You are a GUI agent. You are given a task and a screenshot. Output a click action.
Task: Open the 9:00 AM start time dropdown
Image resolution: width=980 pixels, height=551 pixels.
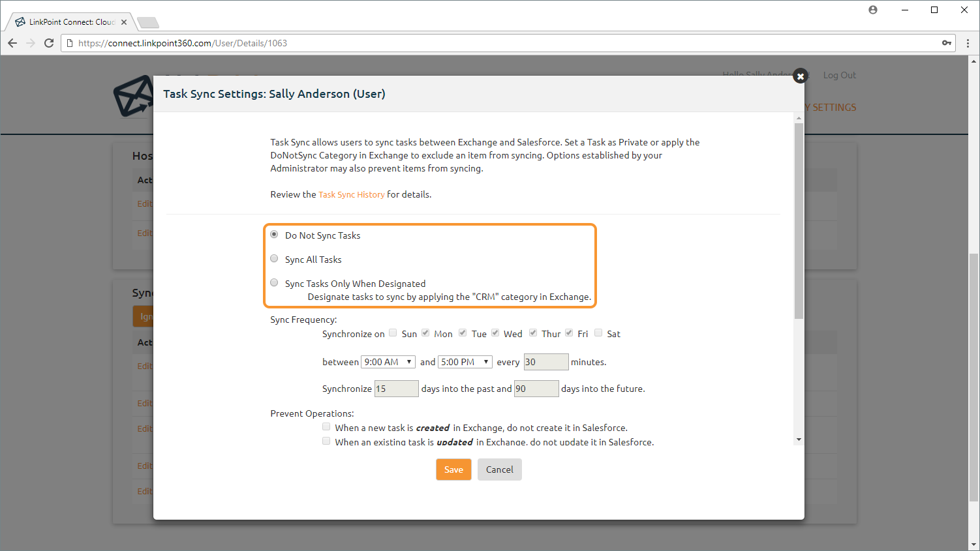click(x=388, y=362)
